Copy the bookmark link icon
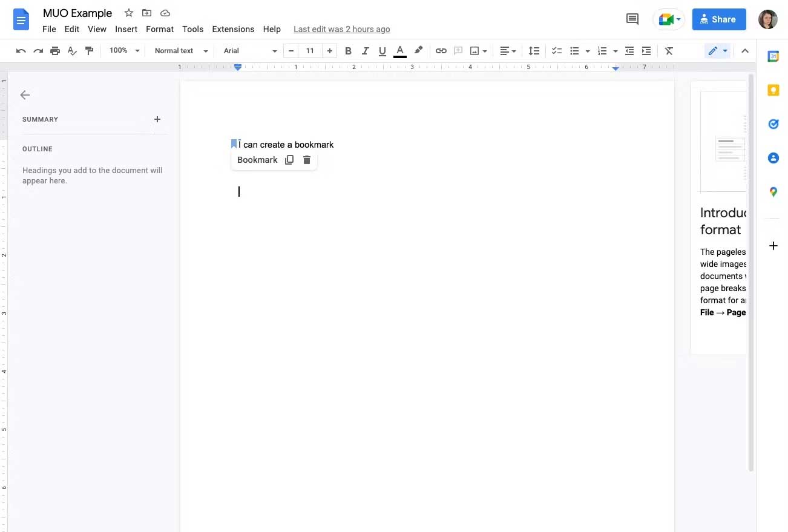 tap(289, 160)
